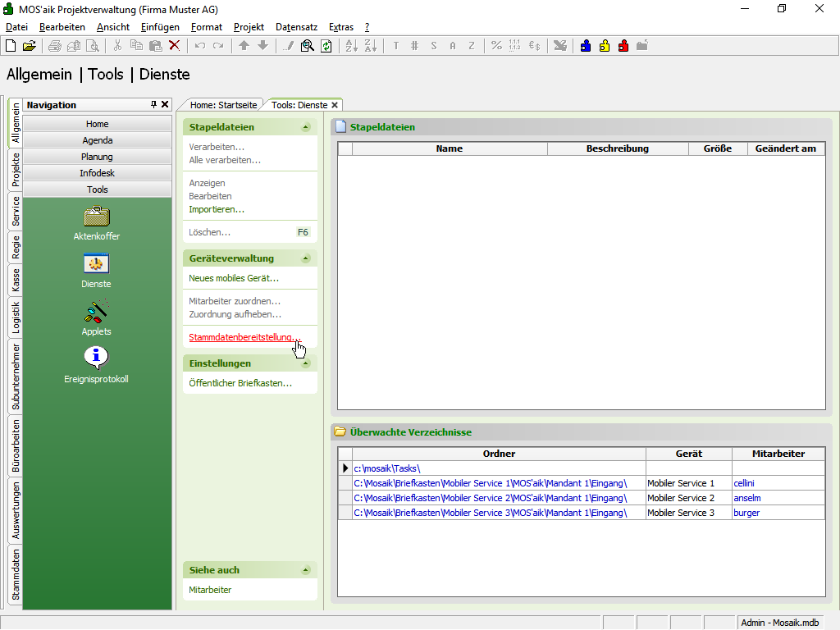Click the refresh toolbar icon
This screenshot has width=840, height=630.
pyautogui.click(x=326, y=46)
